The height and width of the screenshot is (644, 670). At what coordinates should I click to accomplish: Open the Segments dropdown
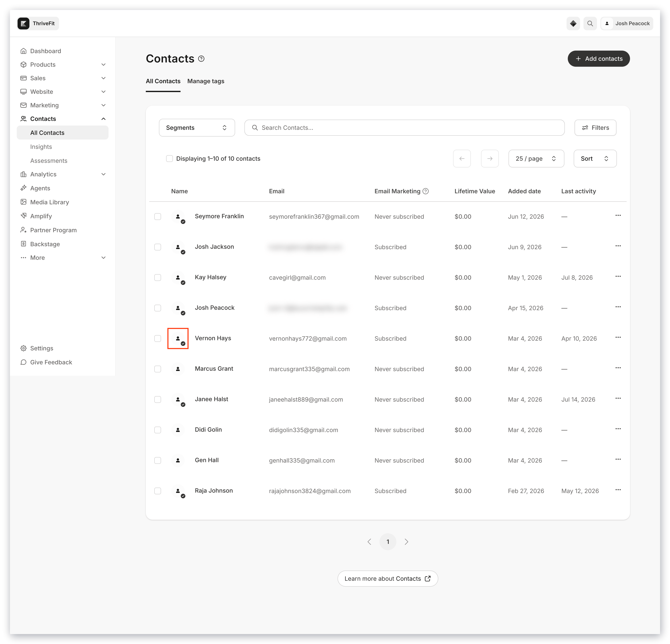tap(197, 128)
